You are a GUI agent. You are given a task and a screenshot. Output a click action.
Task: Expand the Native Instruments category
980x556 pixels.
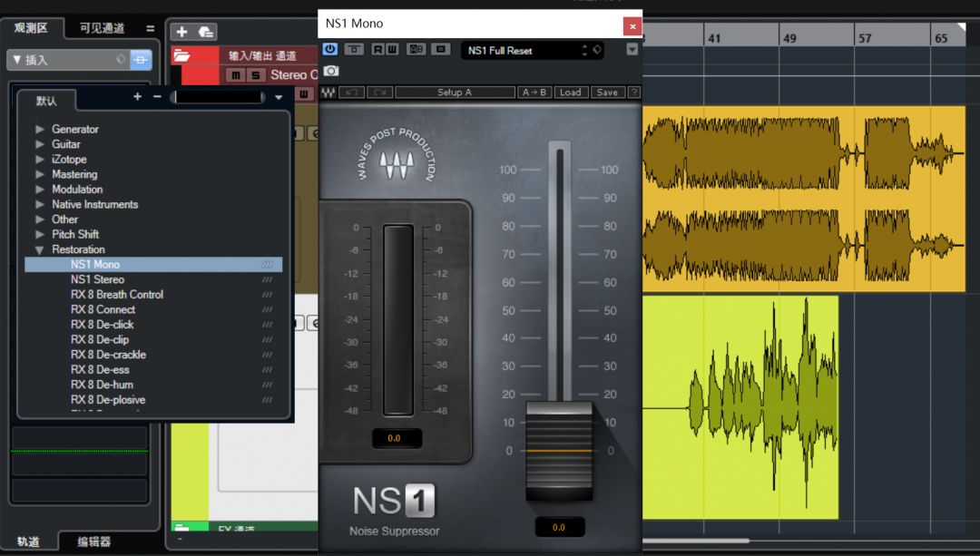point(39,204)
